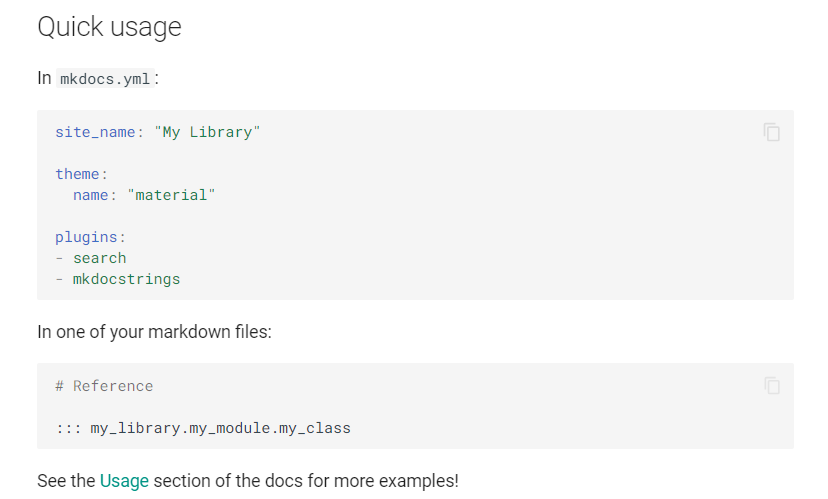Click the search plugin entry

[100, 258]
